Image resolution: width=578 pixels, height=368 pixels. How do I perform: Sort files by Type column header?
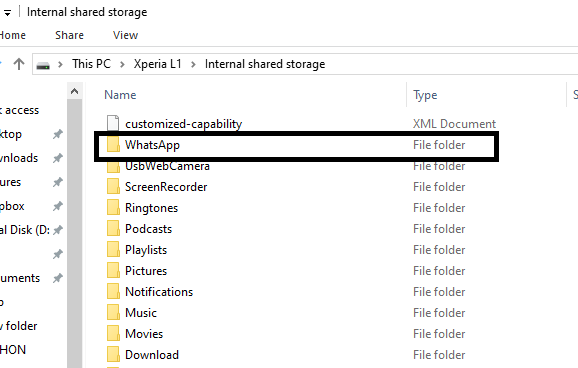point(425,95)
